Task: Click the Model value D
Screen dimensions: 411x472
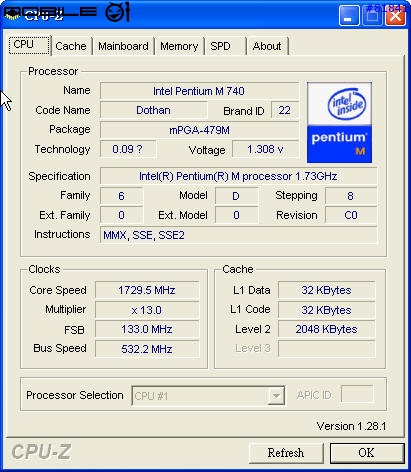Action: [x=236, y=196]
